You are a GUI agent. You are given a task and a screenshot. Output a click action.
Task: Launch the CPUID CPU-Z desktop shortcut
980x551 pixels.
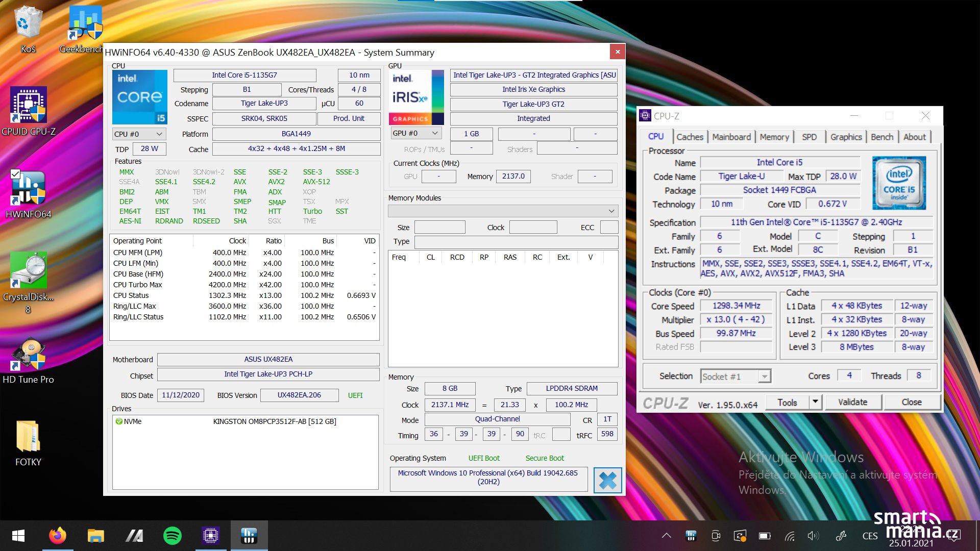pyautogui.click(x=29, y=111)
